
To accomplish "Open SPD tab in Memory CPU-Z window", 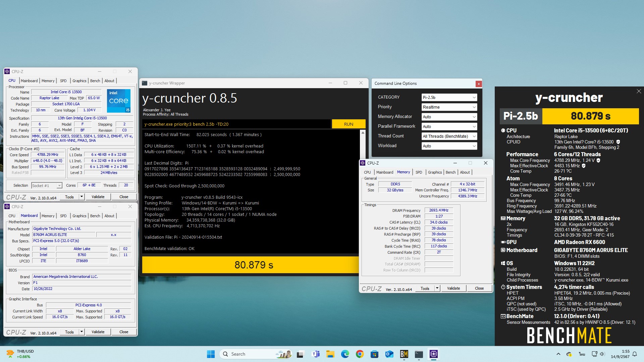I will [419, 172].
